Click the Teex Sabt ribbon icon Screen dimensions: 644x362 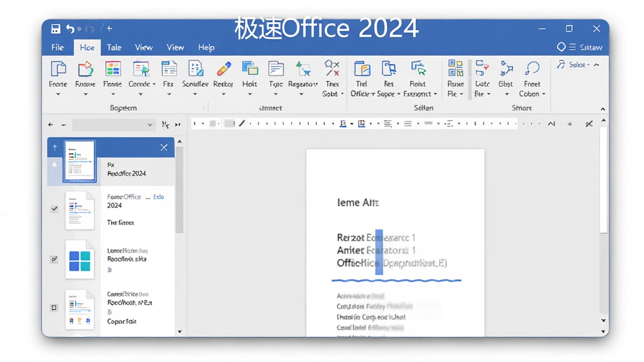click(x=332, y=68)
